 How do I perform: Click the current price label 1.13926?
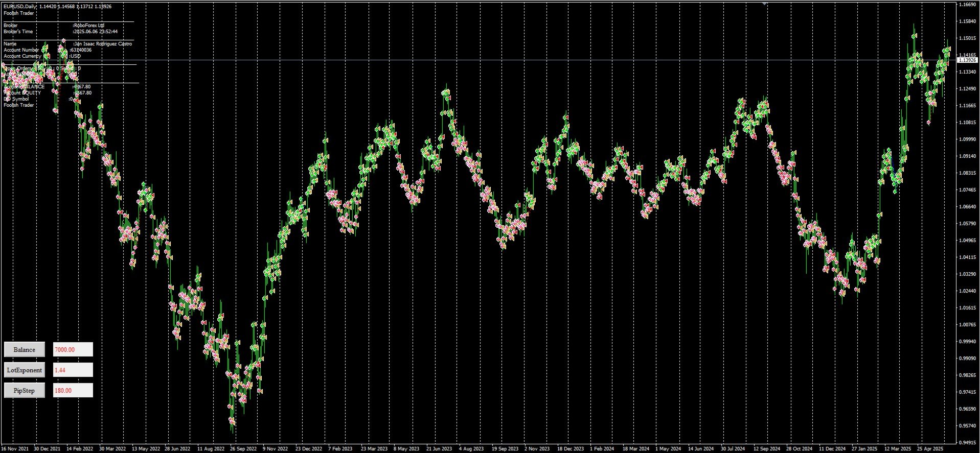point(967,60)
